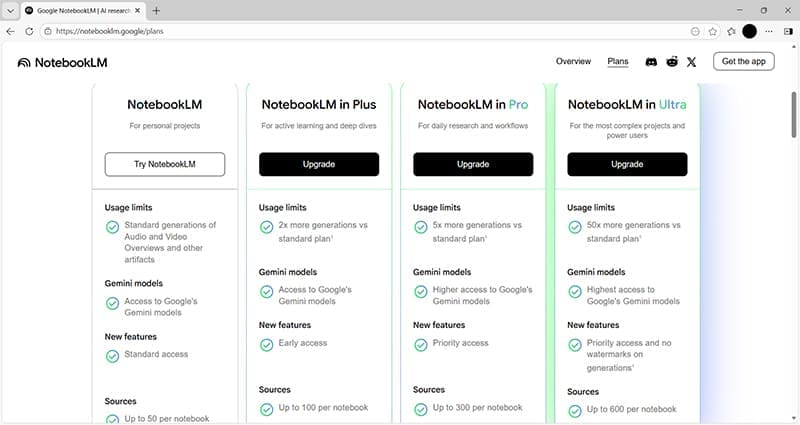The height and width of the screenshot is (425, 800).
Task: Open the Discord community icon
Action: click(x=651, y=62)
